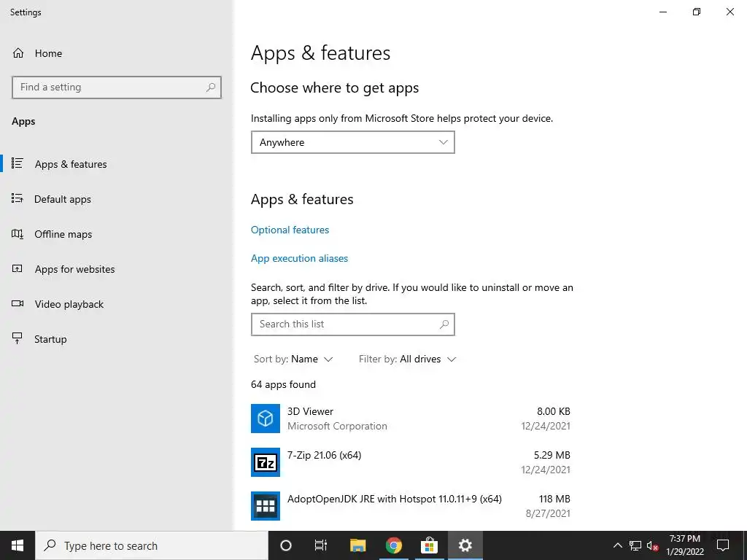Click the 118 MB size value
The width and height of the screenshot is (747, 560).
(x=554, y=499)
